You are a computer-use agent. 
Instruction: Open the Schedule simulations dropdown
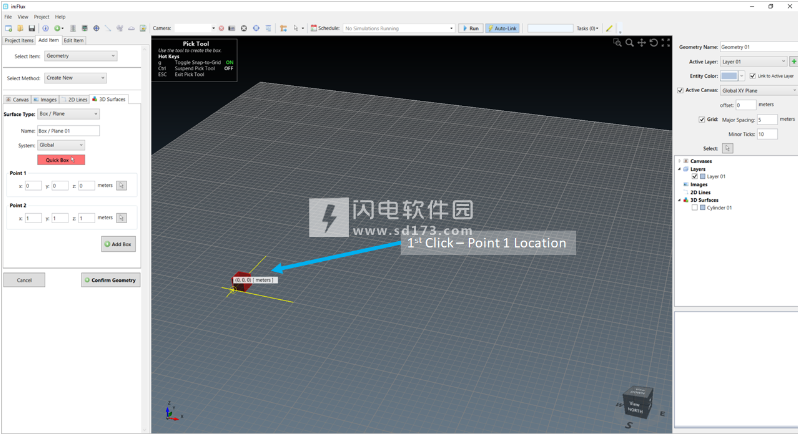(398, 28)
